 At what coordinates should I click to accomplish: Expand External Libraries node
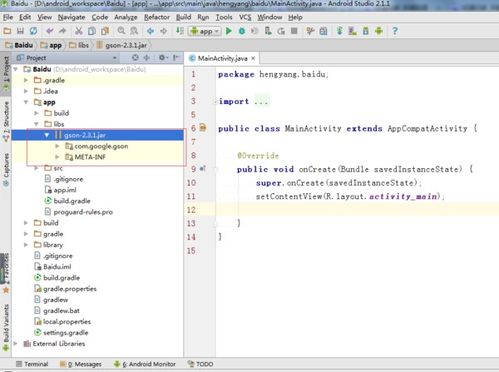(16, 343)
